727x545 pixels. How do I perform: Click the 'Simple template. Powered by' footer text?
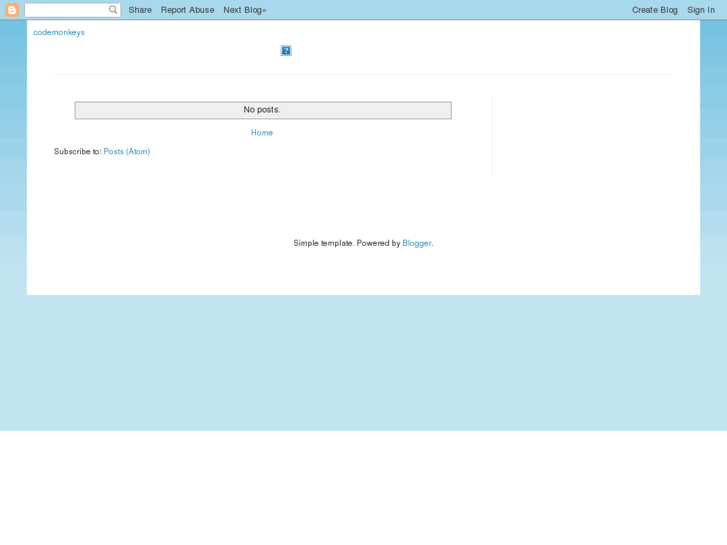[347, 243]
